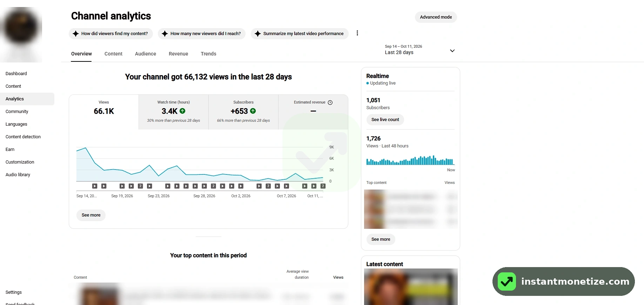Select the Estimated revenue metric card

[x=313, y=112]
